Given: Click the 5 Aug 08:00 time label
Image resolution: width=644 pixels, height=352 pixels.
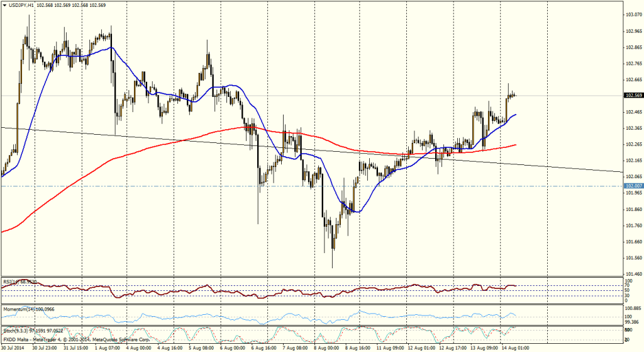Looking at the screenshot, I should click(x=202, y=348).
